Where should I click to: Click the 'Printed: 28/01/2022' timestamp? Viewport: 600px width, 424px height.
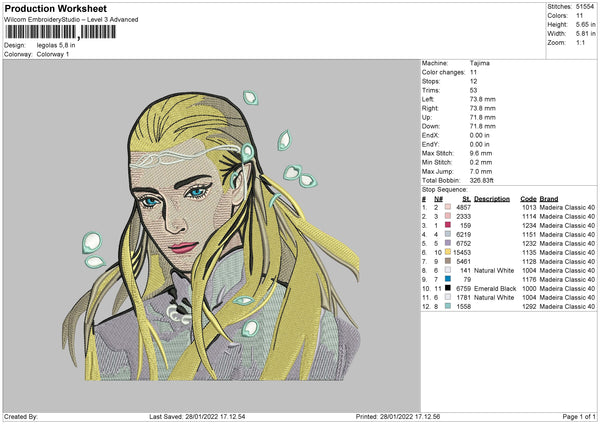point(398,417)
